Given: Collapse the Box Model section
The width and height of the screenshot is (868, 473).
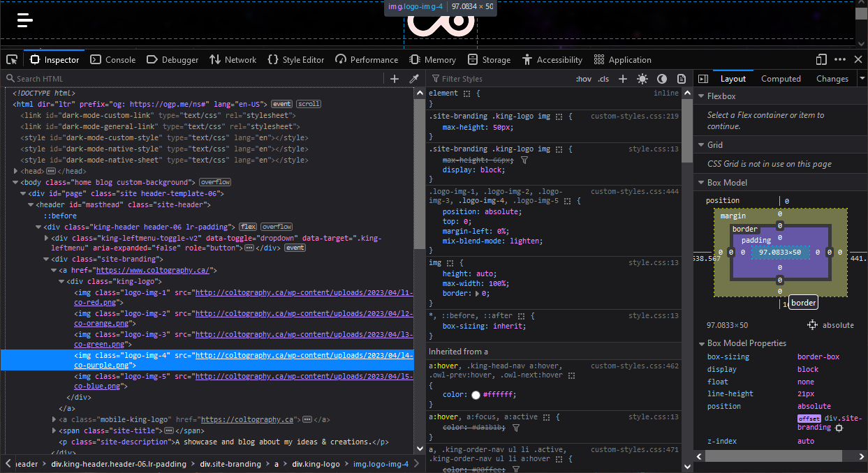Looking at the screenshot, I should point(701,183).
